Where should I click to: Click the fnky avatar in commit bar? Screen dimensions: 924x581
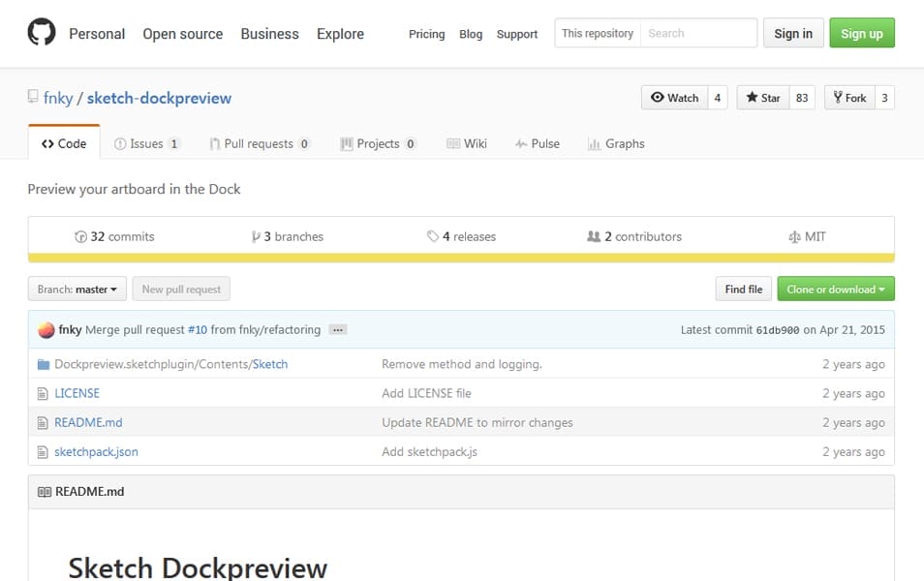point(46,330)
